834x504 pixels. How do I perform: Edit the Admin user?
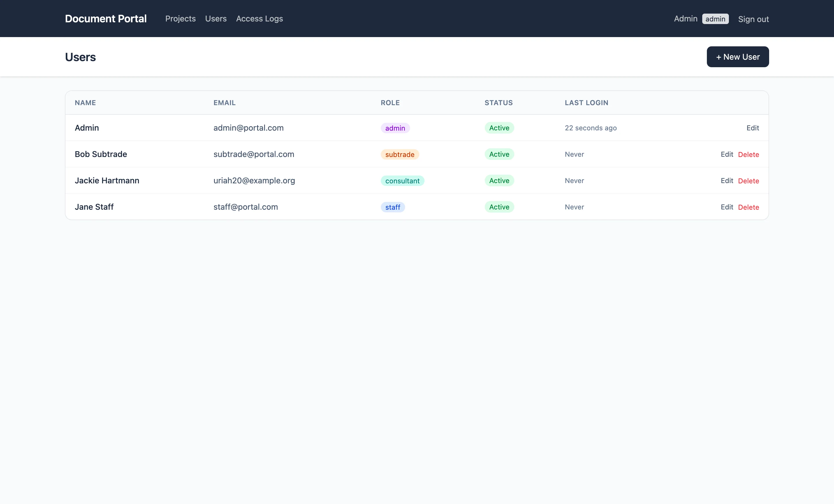point(753,128)
